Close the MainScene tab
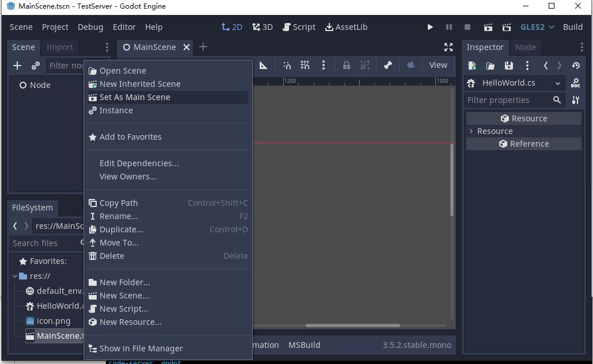593x364 pixels. tap(187, 47)
